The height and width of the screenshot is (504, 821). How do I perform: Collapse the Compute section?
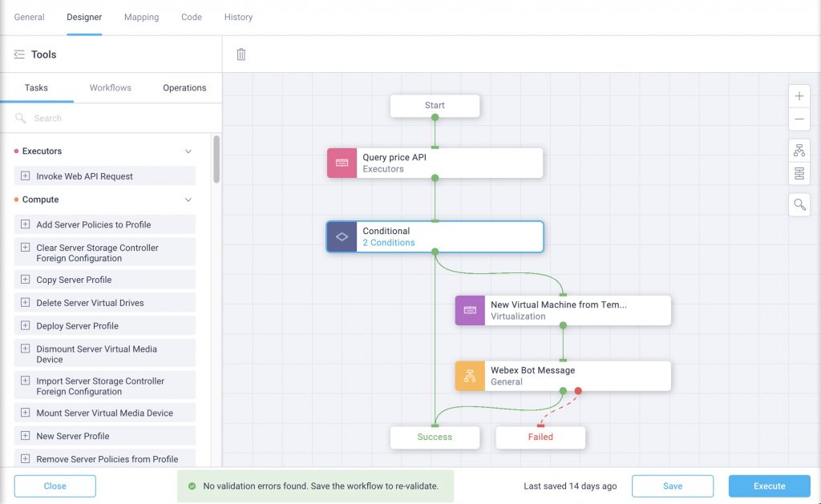[x=188, y=199]
